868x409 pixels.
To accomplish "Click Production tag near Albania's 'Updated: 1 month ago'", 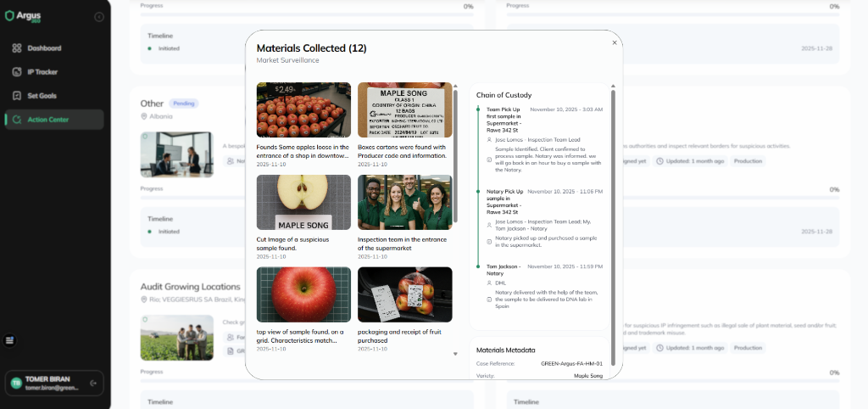I will (x=748, y=161).
